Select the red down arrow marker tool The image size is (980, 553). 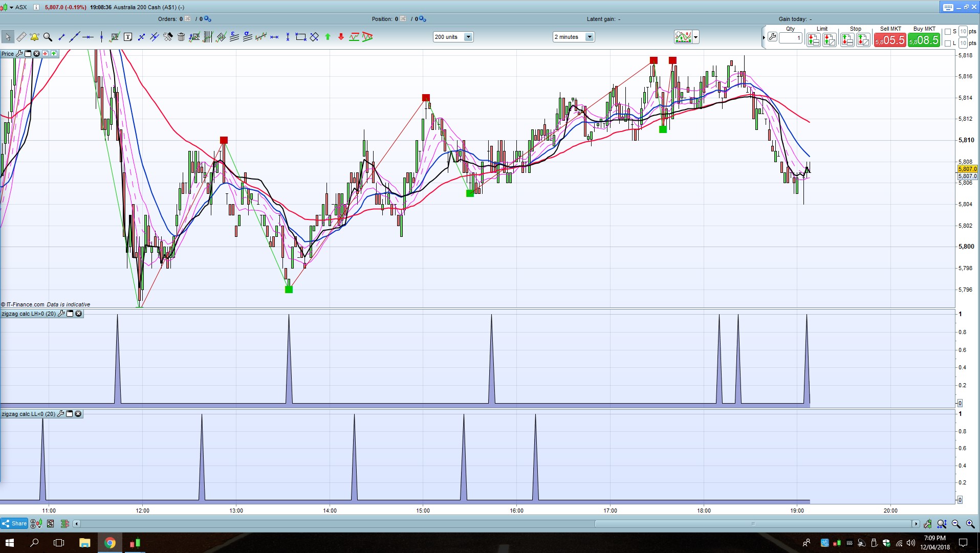click(x=341, y=37)
